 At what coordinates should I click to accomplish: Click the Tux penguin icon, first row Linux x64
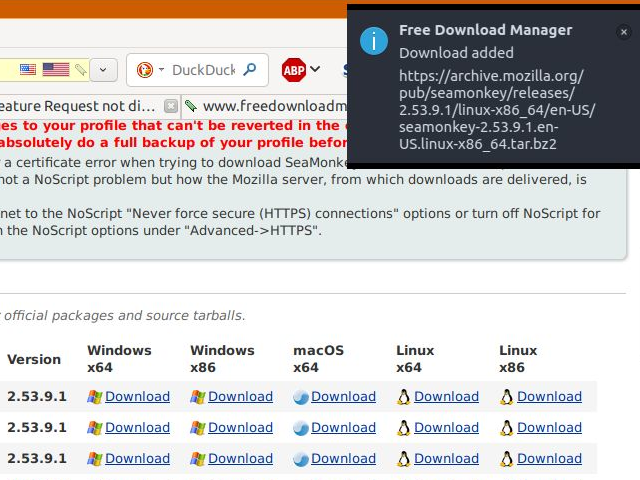pyautogui.click(x=404, y=397)
